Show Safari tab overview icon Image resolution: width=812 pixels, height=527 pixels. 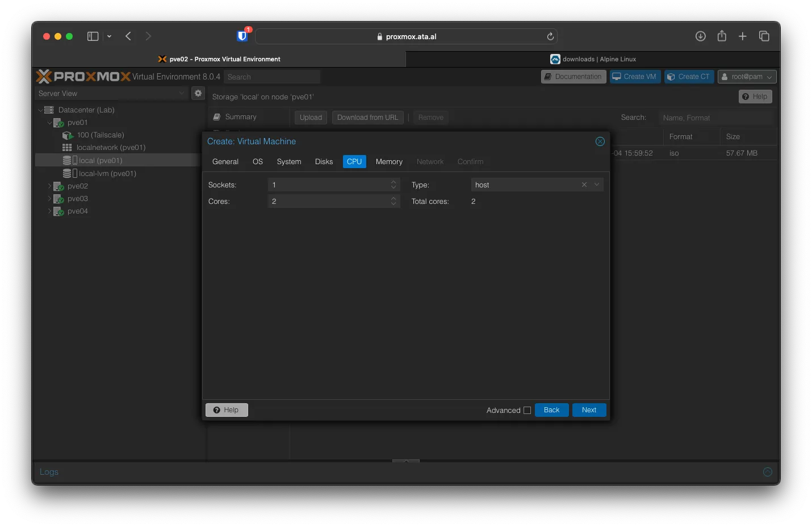764,36
